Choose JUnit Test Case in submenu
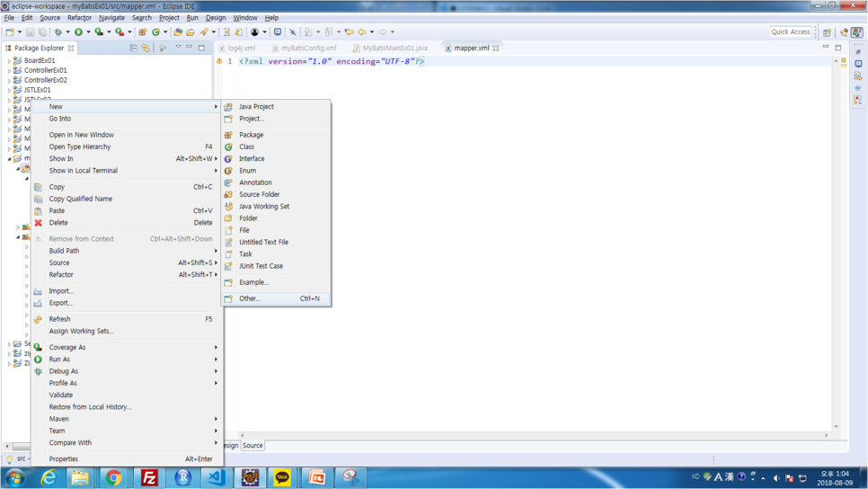 (x=276, y=266)
